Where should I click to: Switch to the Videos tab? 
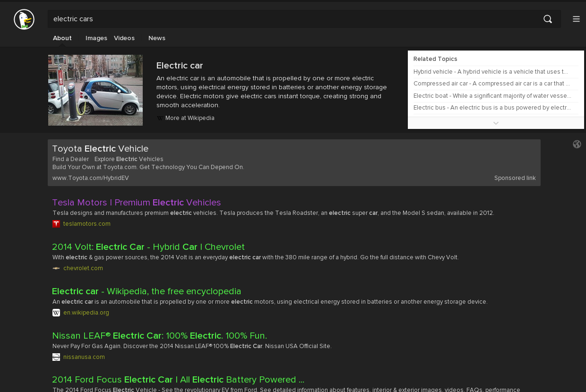(124, 38)
